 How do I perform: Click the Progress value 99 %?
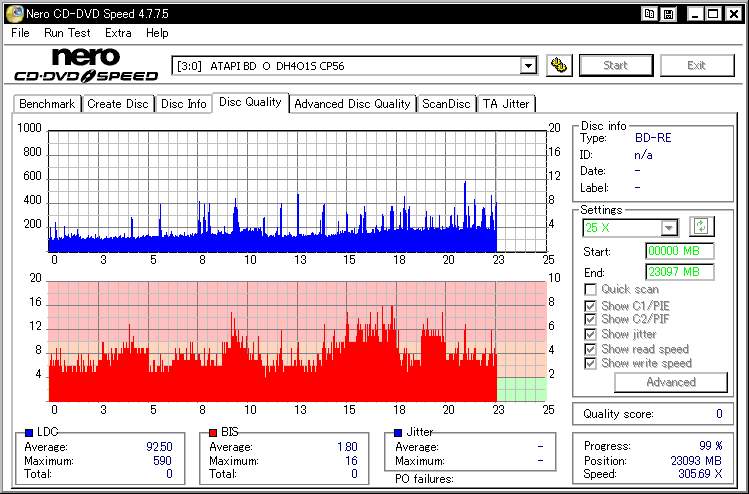click(711, 446)
